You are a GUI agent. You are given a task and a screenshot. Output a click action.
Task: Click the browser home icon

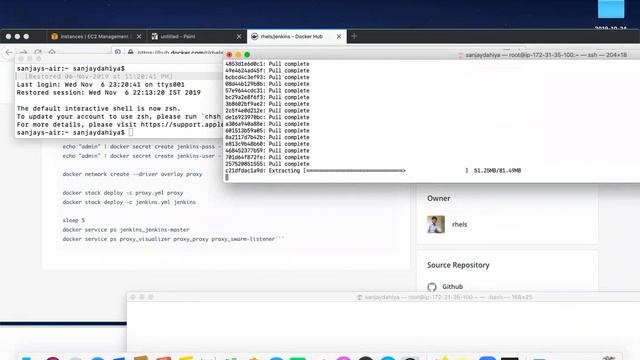click(x=52, y=52)
